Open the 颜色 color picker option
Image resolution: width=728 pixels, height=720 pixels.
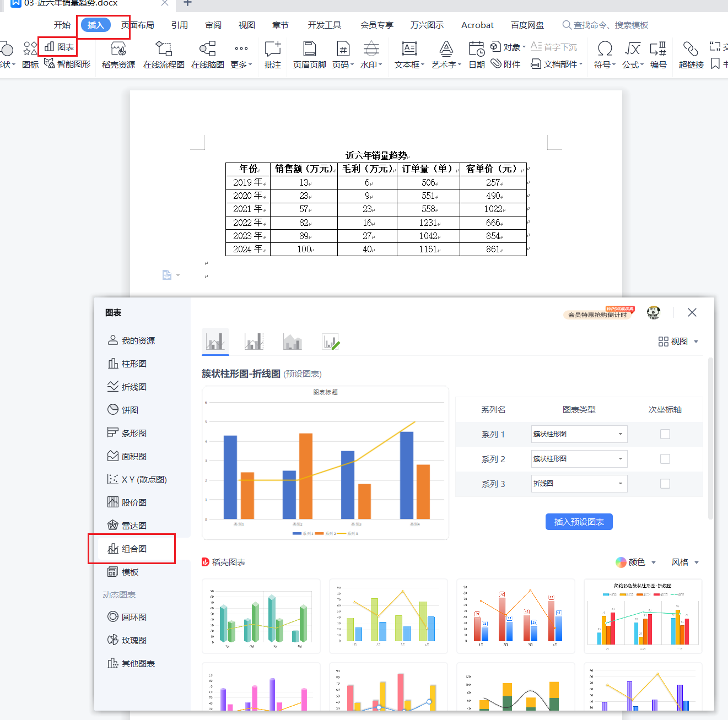coord(636,562)
